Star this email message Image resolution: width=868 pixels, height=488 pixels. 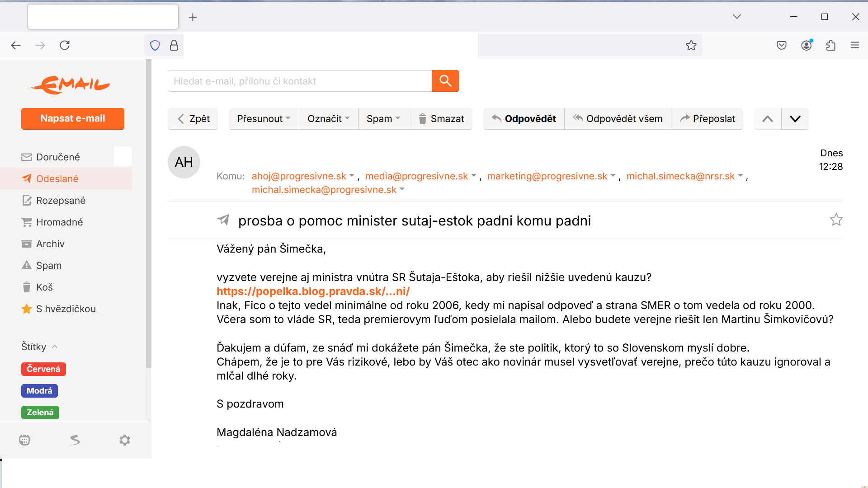[836, 220]
